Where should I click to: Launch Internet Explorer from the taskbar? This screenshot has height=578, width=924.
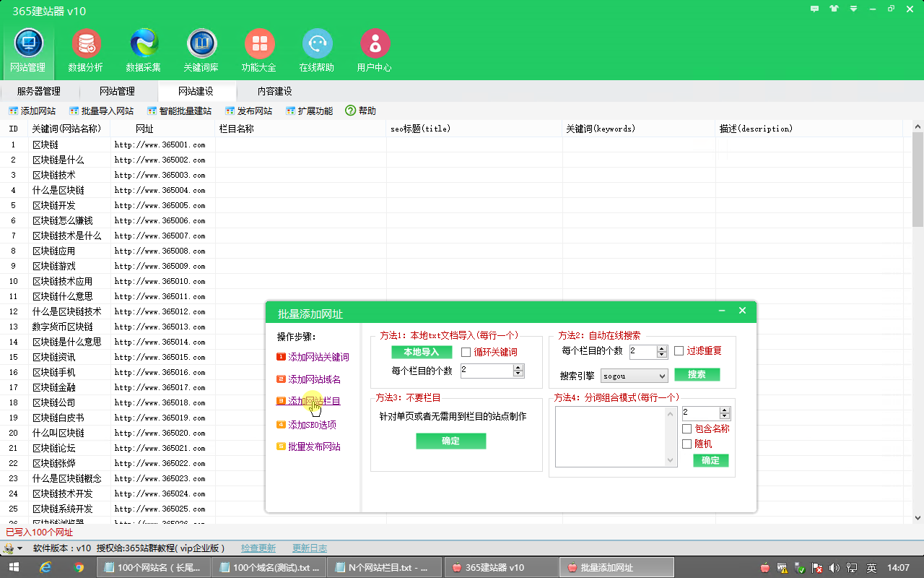tap(45, 567)
